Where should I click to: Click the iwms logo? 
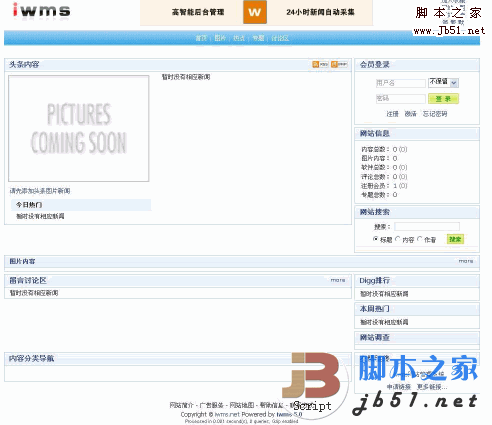coord(41,10)
